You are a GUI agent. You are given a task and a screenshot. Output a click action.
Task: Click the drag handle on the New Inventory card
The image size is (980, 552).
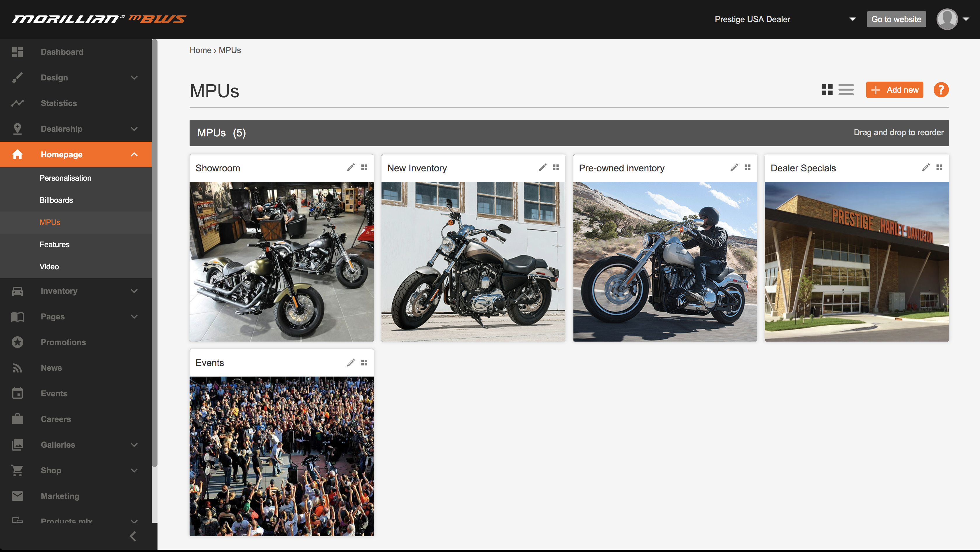point(556,167)
